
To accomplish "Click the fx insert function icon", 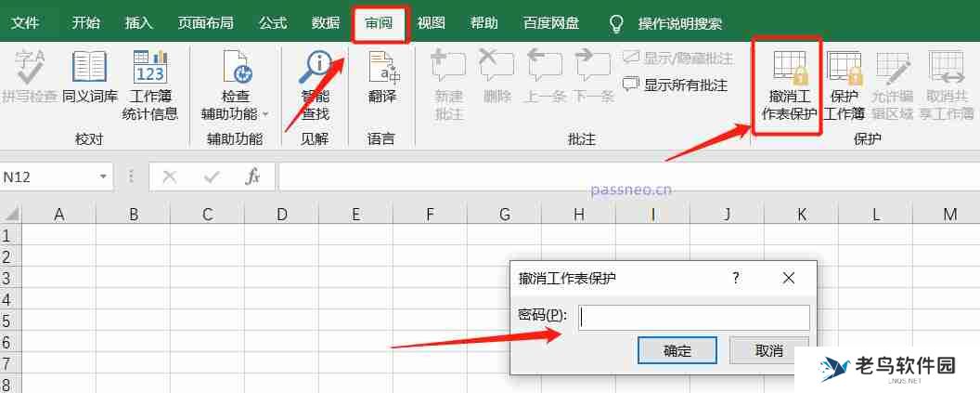I will [x=252, y=177].
